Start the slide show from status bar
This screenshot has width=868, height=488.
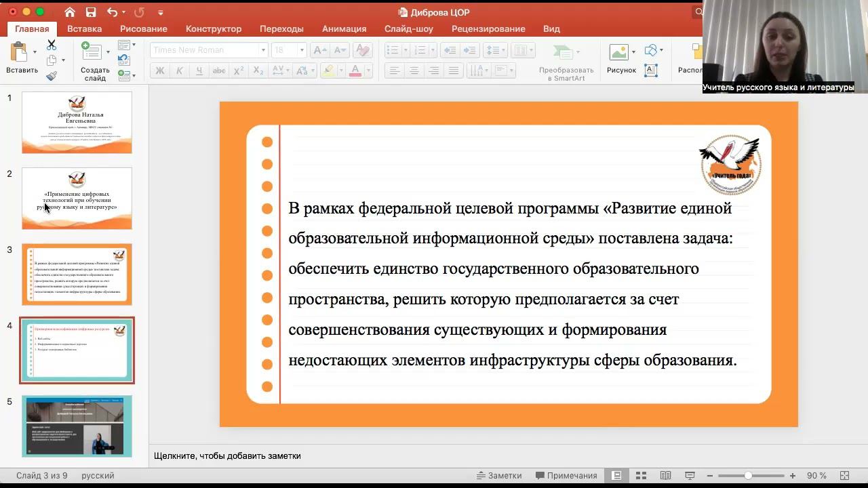point(690,476)
